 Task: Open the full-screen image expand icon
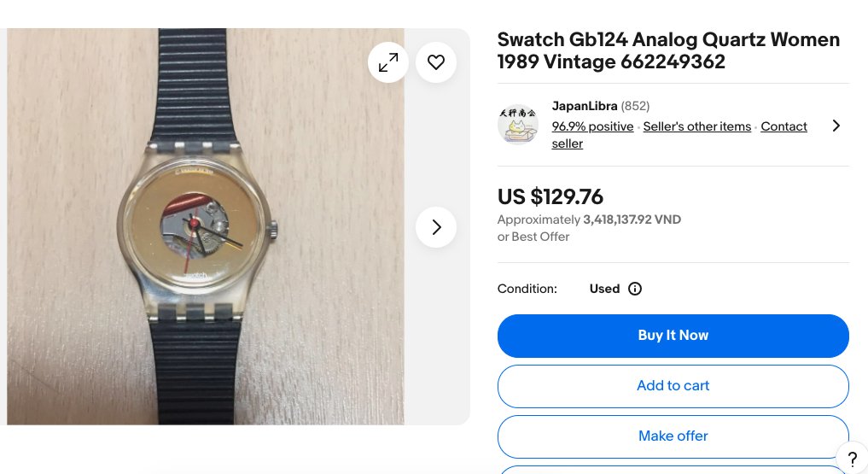coord(388,62)
